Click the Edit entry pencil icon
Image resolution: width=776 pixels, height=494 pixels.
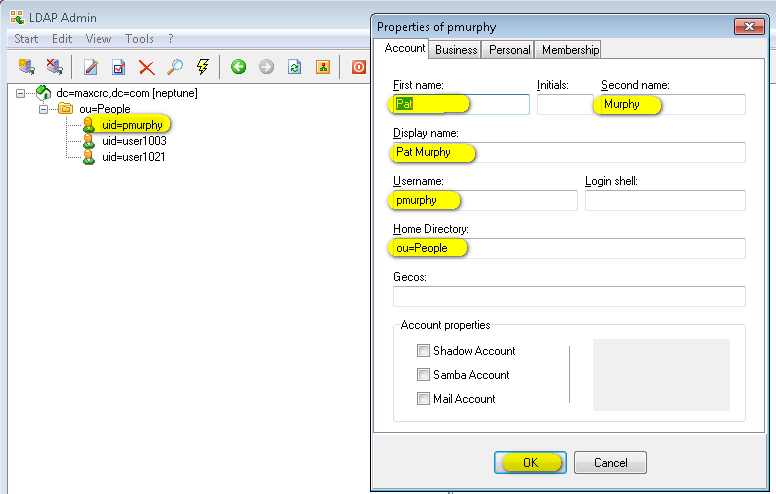coord(91,66)
